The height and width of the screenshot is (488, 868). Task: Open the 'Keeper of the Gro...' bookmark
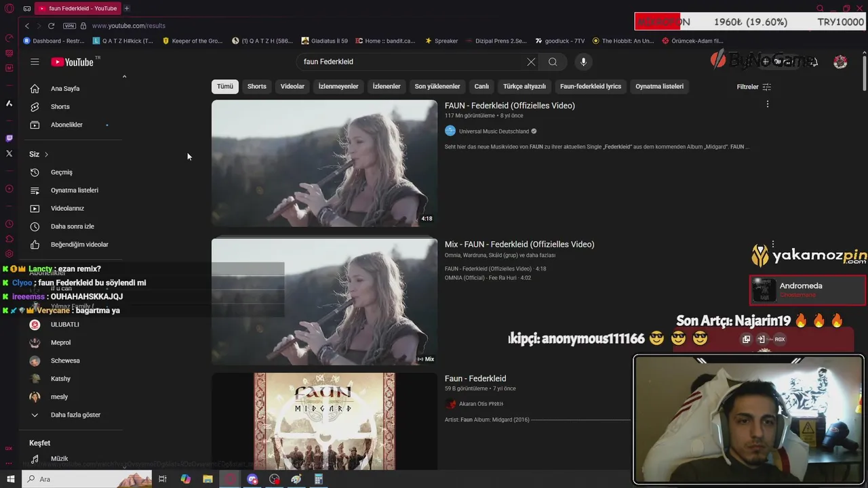point(193,41)
